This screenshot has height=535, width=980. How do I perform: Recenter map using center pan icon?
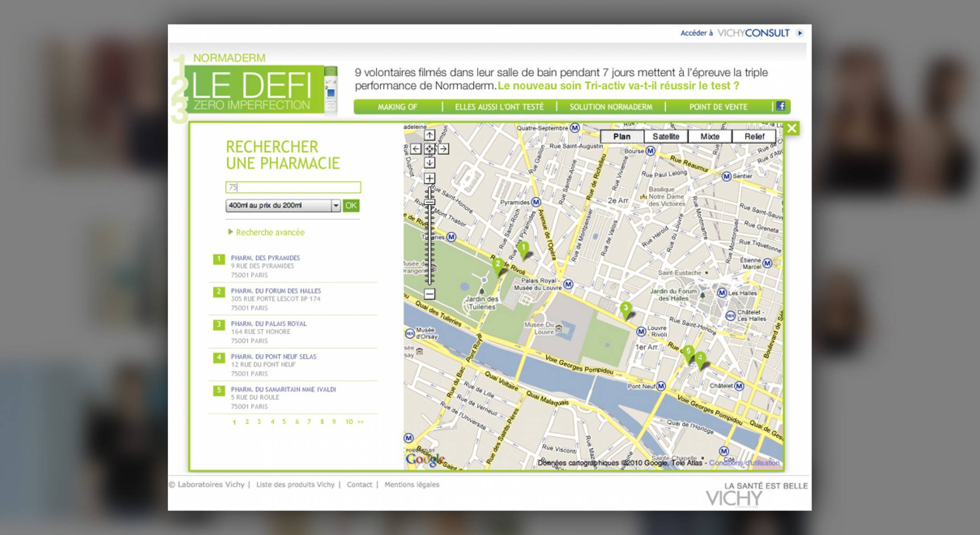429,149
